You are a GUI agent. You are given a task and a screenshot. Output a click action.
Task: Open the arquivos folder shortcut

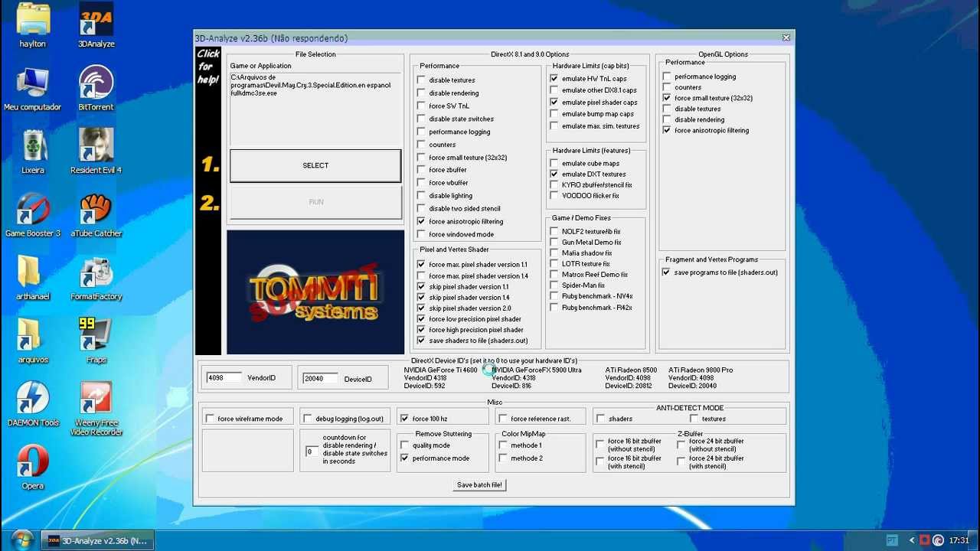coord(33,341)
